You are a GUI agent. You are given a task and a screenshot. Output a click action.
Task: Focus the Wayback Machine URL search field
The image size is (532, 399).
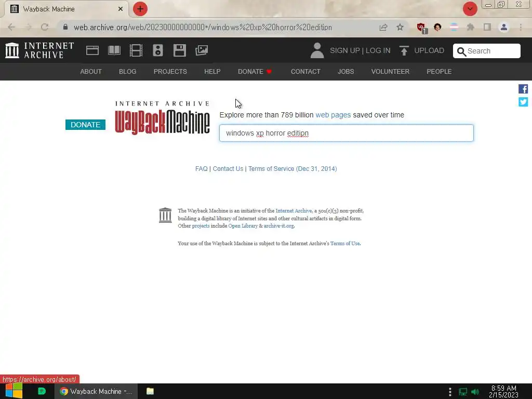point(347,133)
